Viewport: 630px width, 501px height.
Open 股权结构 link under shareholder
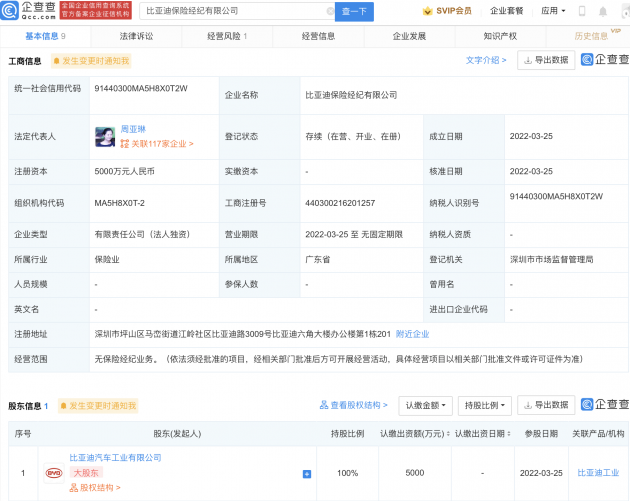(x=95, y=488)
